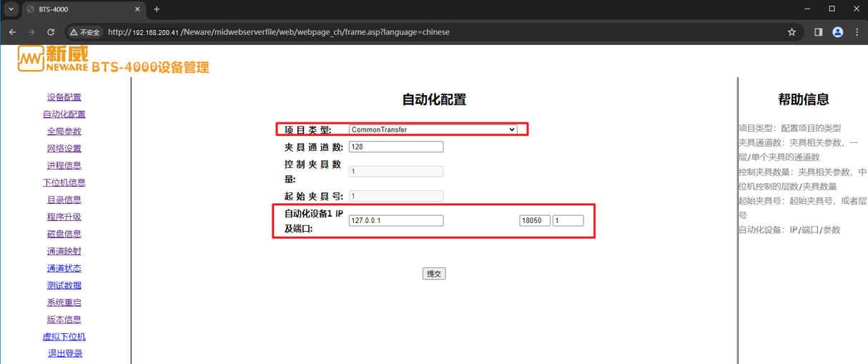The image size is (868, 364).
Task: Click the 自动化设备1 IP及端口 label
Action: (x=314, y=221)
